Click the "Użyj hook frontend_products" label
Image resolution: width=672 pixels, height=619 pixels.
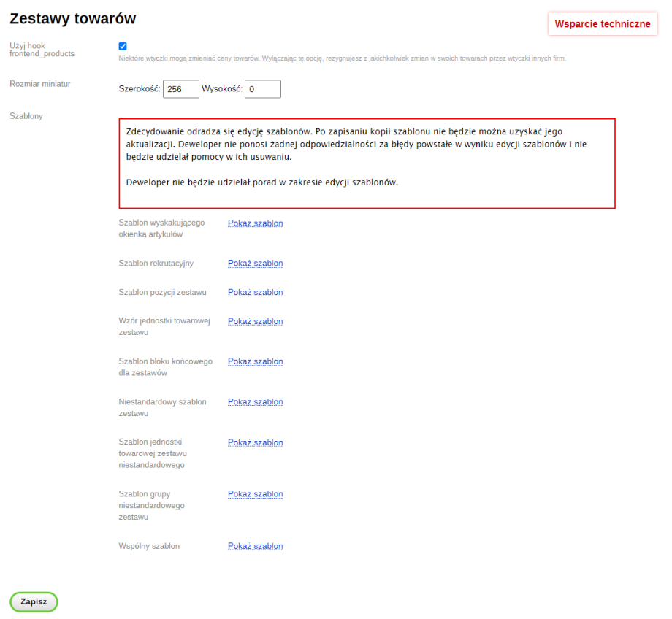tap(42, 50)
